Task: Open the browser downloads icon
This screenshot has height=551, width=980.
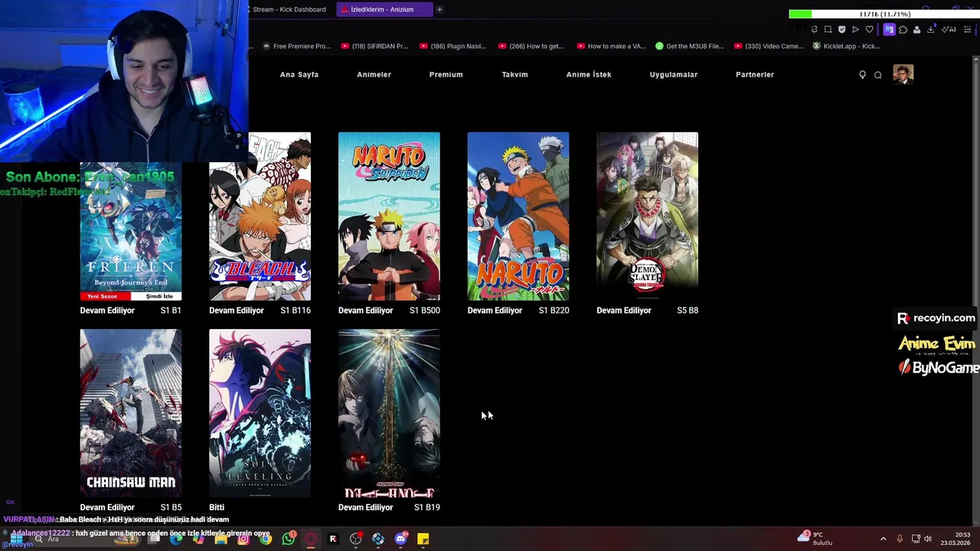Action: tap(930, 29)
